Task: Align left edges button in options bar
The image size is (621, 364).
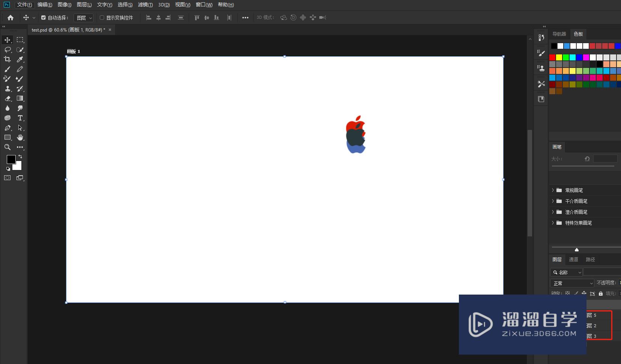Action: click(x=149, y=18)
